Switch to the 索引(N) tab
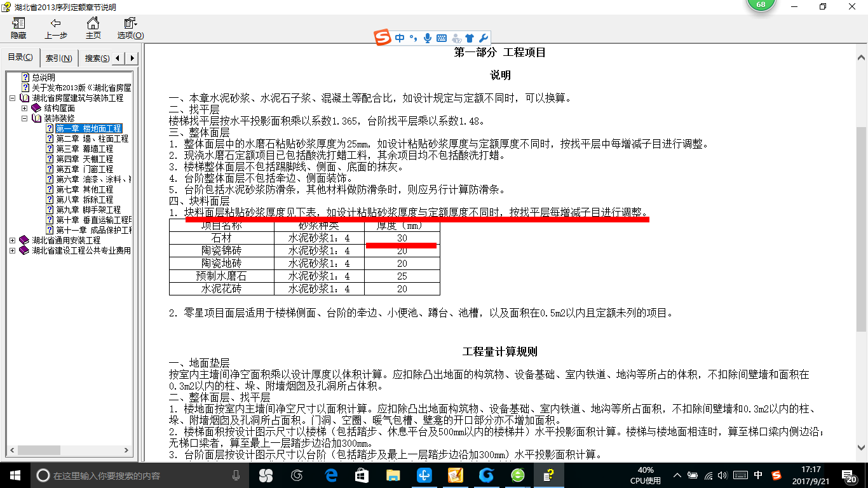The height and width of the screenshot is (488, 868). (x=59, y=58)
